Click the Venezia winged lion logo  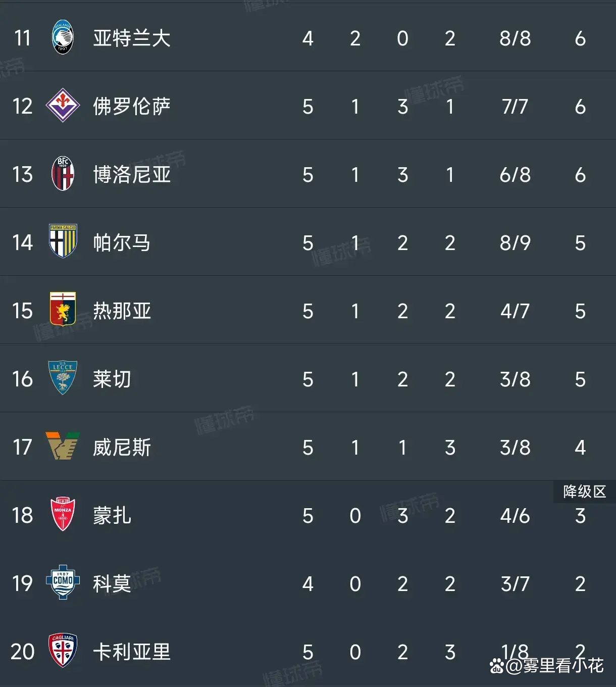point(63,446)
